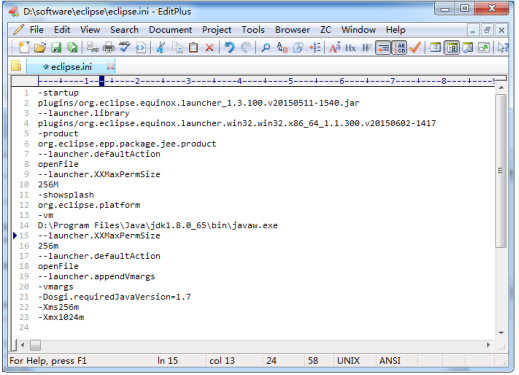519x375 pixels.
Task: Click the Find in Files icon
Action: 298,48
